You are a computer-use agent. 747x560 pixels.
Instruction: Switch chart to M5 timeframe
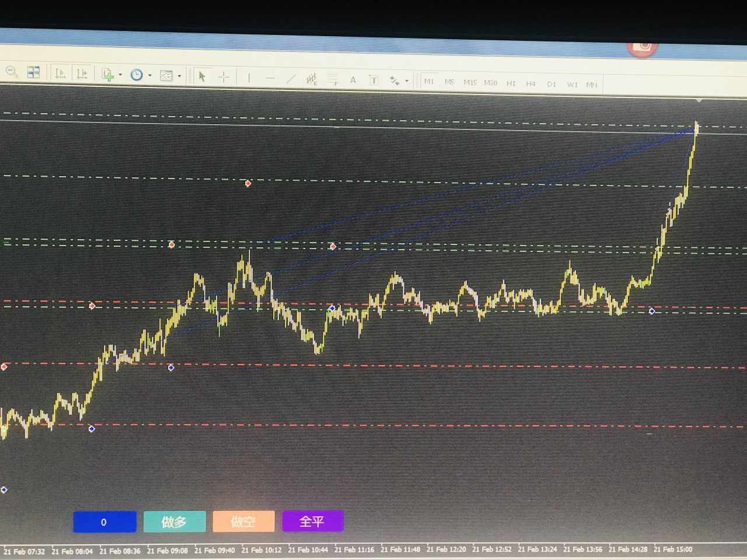pos(449,82)
